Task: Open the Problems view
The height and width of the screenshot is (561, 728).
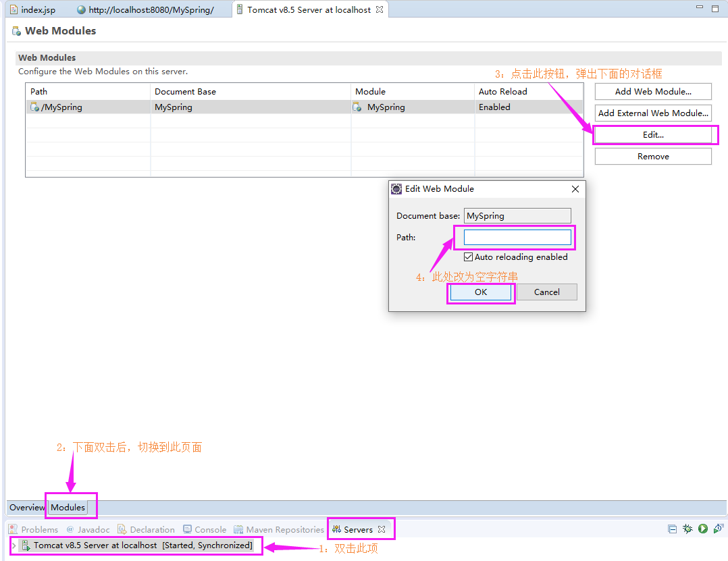Action: coord(34,529)
